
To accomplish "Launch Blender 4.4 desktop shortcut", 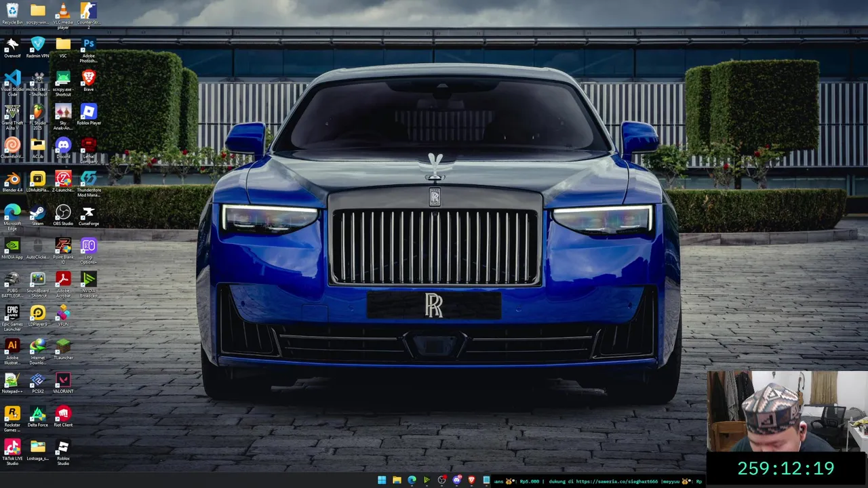I will 12,181.
